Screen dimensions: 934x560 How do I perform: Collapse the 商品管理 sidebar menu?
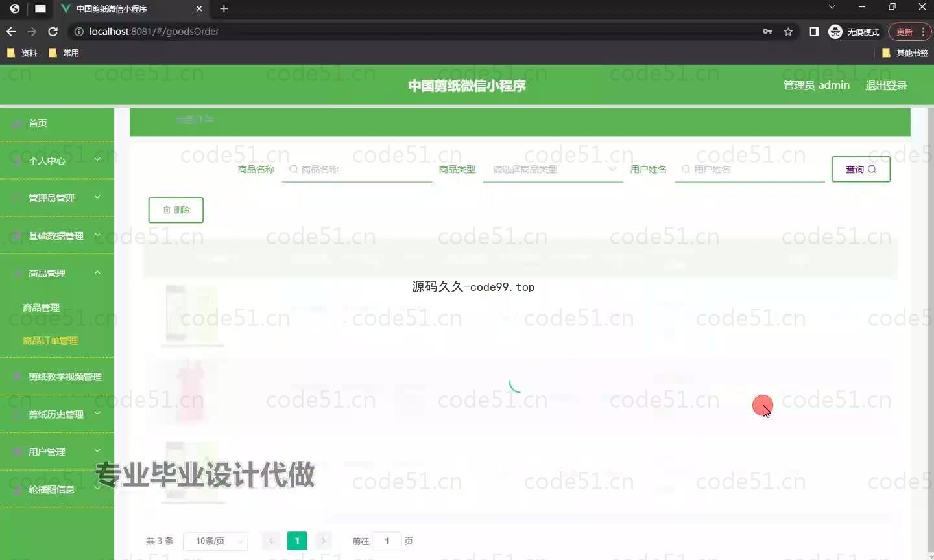pos(57,273)
